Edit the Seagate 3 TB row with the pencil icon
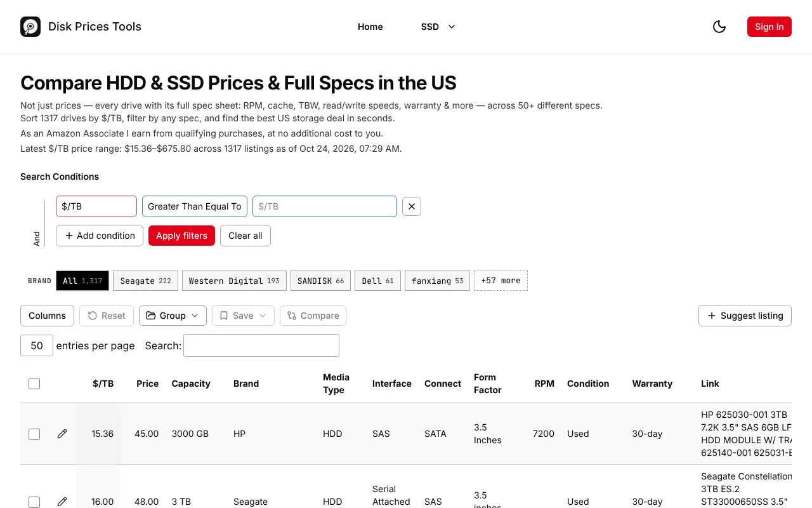This screenshot has height=508, width=812. (x=62, y=502)
